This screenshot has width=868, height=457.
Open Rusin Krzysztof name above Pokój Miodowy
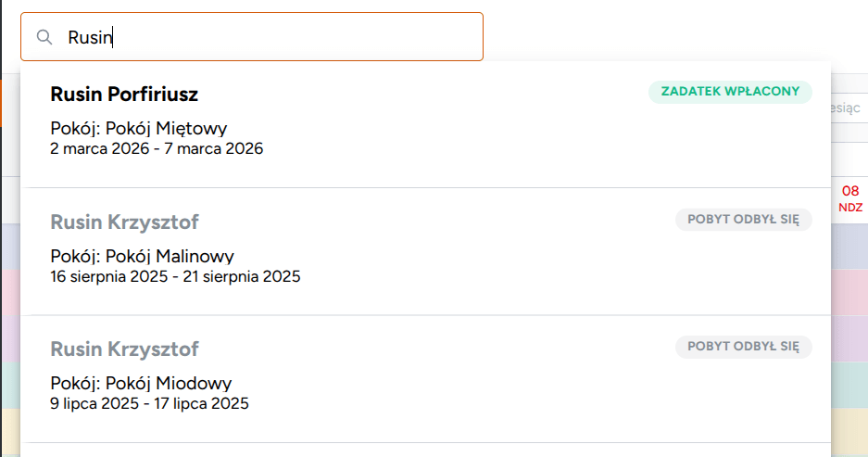pos(124,349)
